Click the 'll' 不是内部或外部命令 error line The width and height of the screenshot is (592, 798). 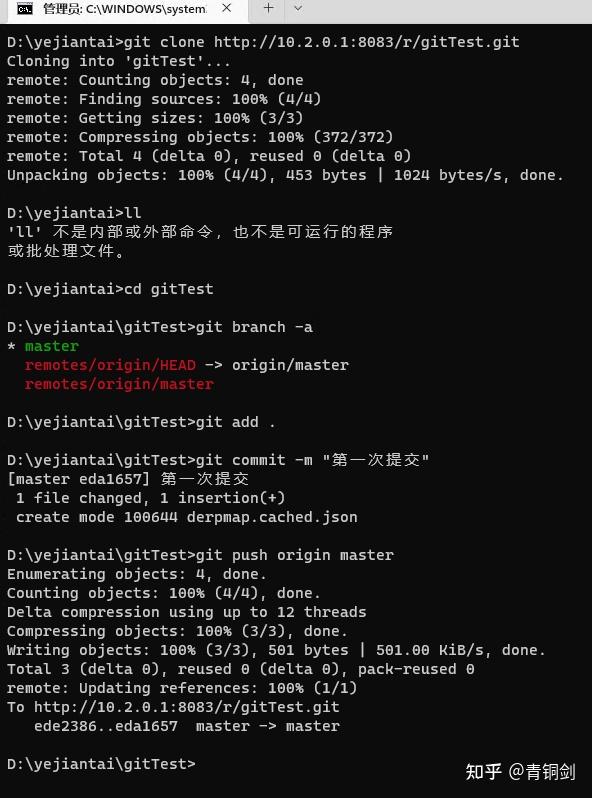pyautogui.click(x=200, y=232)
